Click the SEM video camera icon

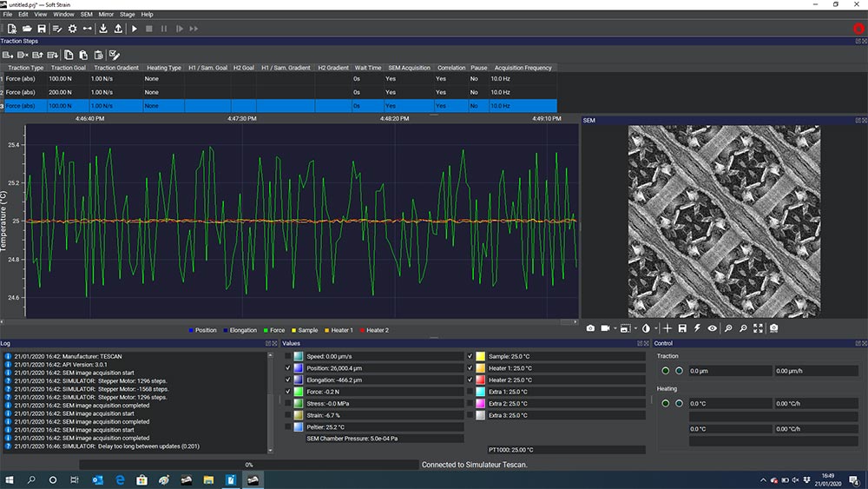[x=606, y=328]
